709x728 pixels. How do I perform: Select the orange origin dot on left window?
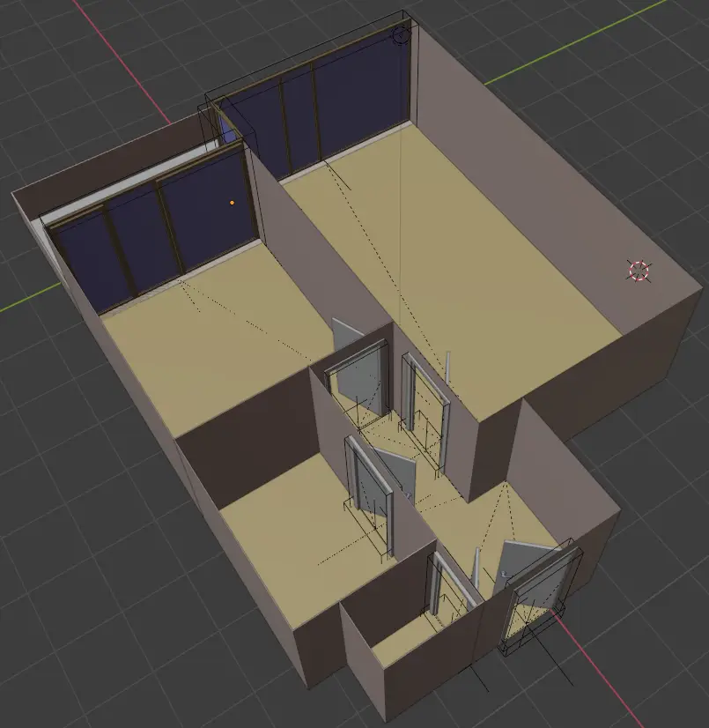[233, 203]
